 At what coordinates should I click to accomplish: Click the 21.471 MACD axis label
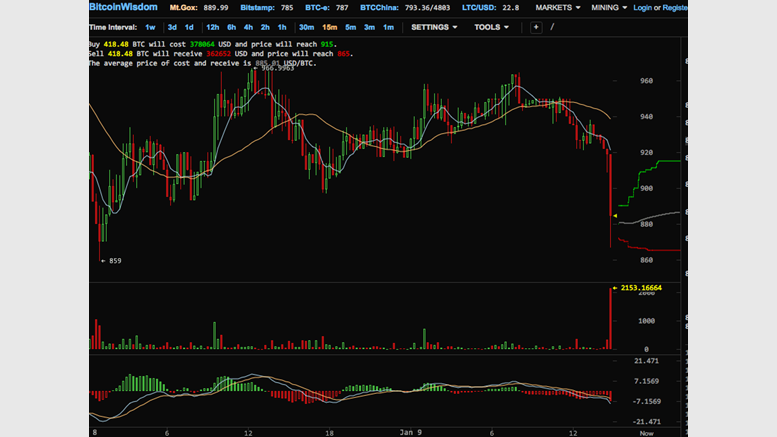646,361
